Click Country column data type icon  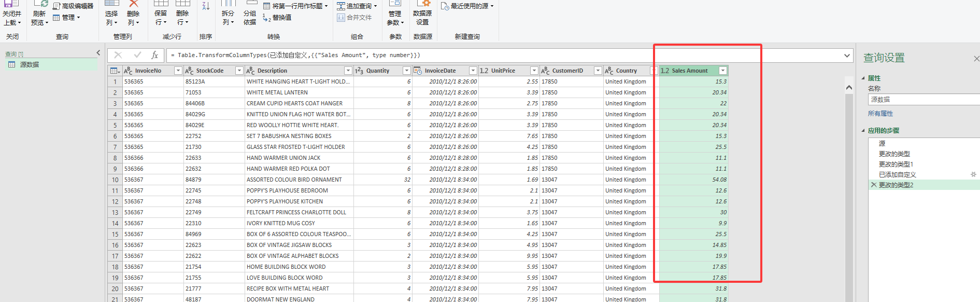pyautogui.click(x=609, y=71)
